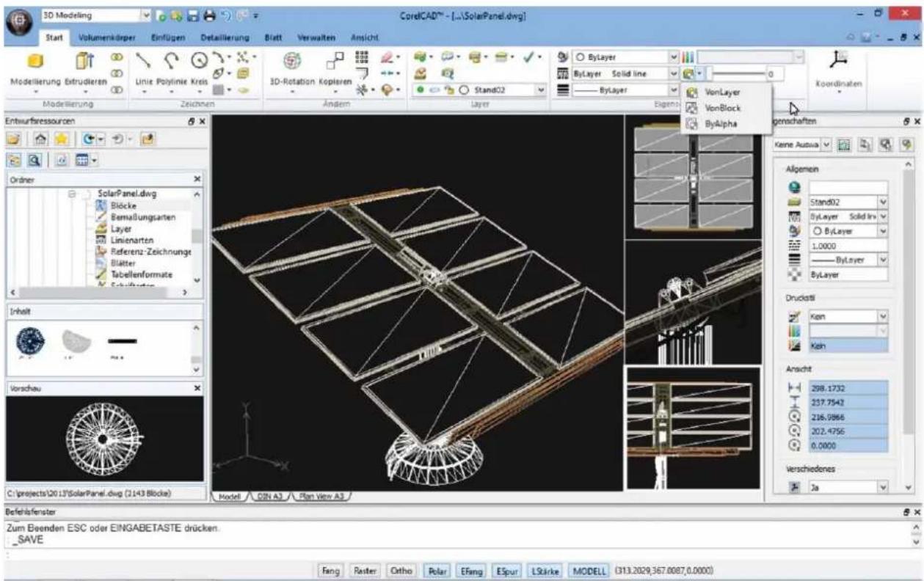Viewport: 924px width, 581px height.
Task: Open the Stand02 layer dropdown in ribbon
Action: click(x=542, y=90)
